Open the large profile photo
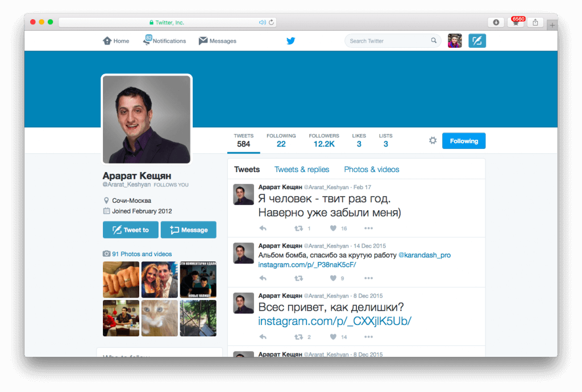This screenshot has height=392, width=582. click(147, 119)
